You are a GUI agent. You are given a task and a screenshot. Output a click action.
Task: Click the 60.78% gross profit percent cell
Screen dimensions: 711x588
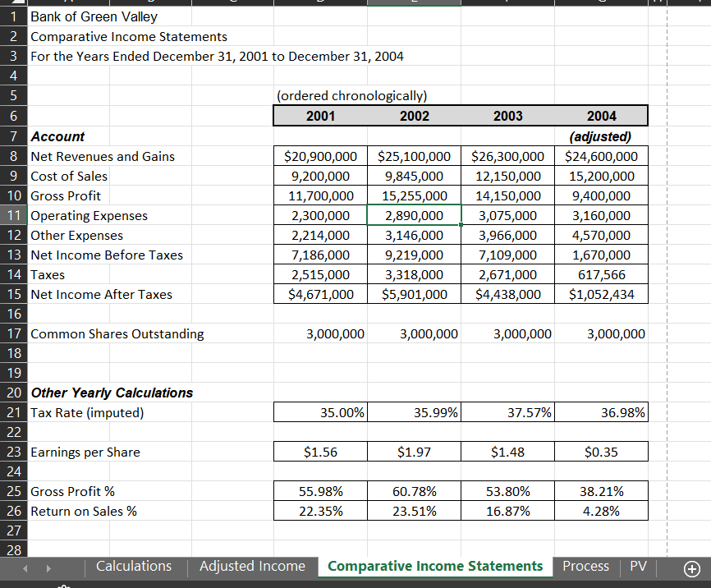coord(414,491)
